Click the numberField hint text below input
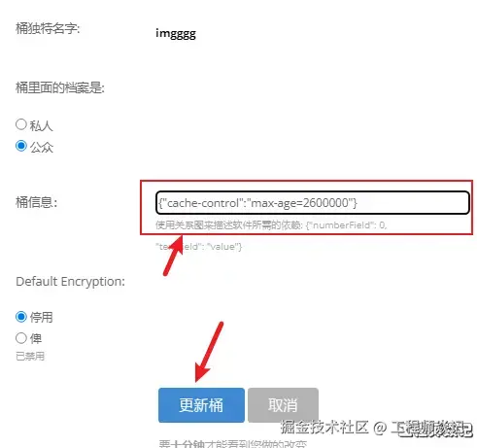 point(271,224)
